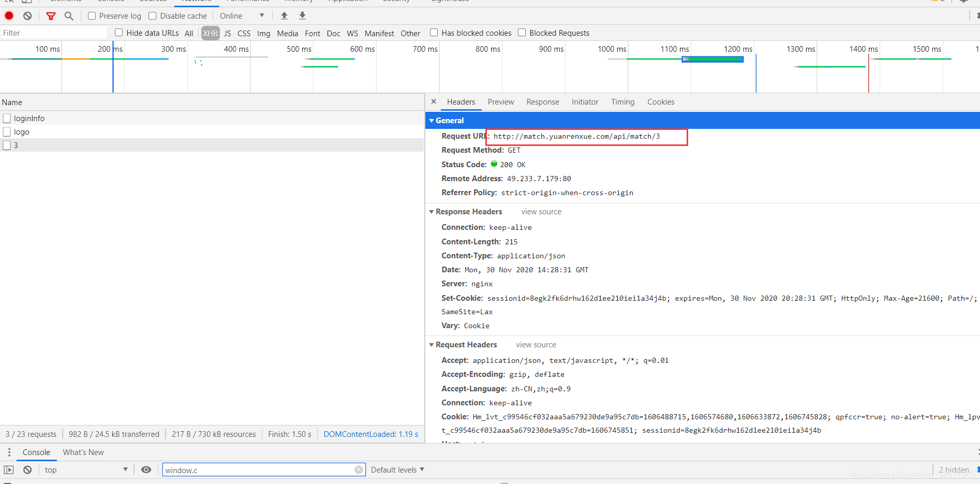Switch to the Preview tab
This screenshot has width=980, height=484.
pos(501,101)
